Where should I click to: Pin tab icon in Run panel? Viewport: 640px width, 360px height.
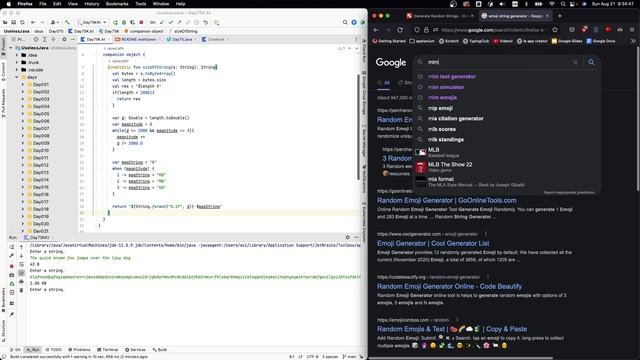pos(11,314)
